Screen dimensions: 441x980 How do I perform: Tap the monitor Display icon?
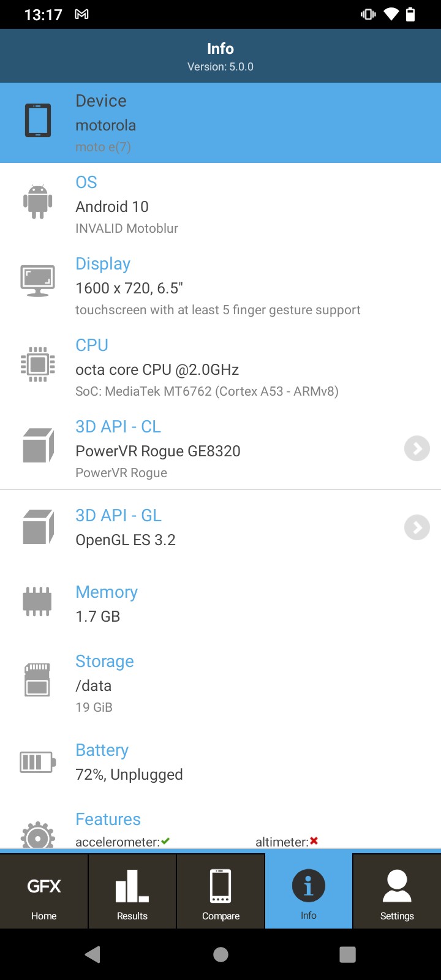[38, 281]
